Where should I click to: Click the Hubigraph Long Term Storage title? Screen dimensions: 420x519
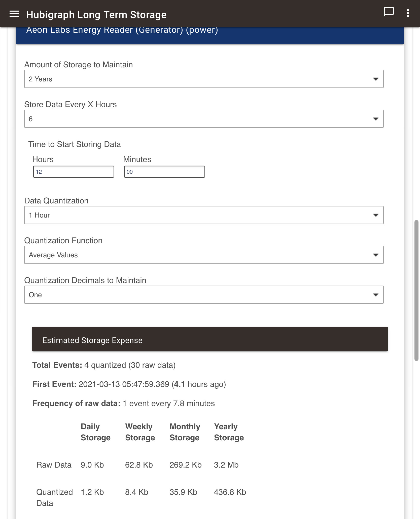[96, 15]
